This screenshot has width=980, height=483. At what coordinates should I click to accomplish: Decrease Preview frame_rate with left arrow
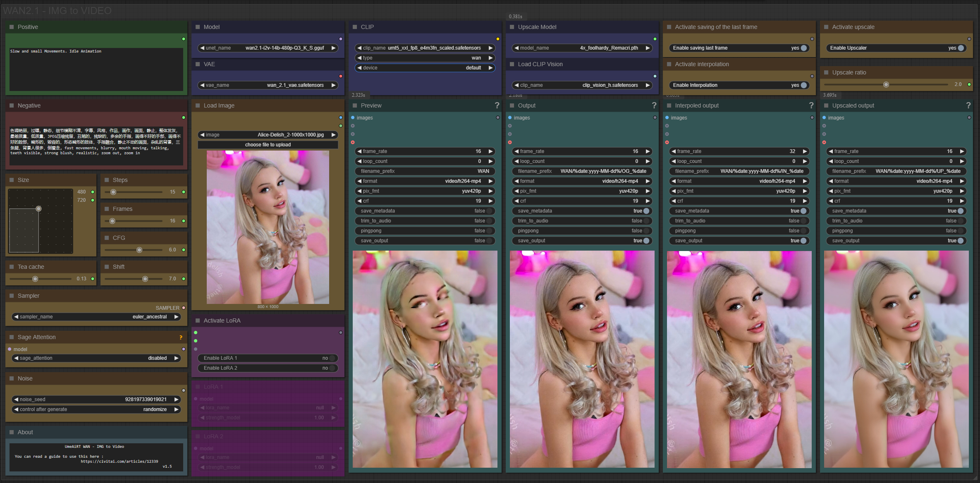pyautogui.click(x=359, y=151)
